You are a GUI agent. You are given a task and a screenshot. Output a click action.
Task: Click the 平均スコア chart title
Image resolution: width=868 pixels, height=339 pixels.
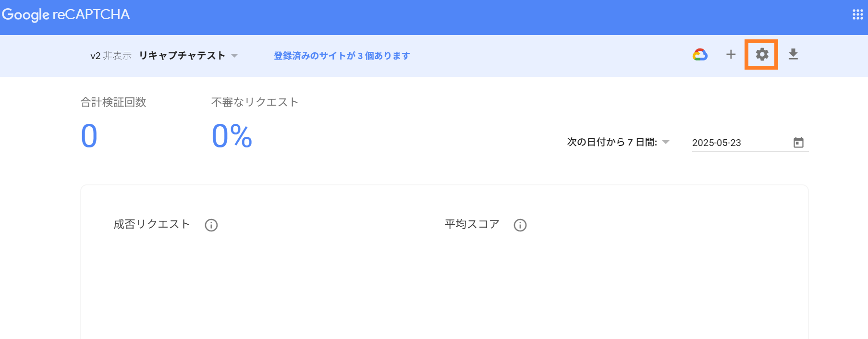(x=472, y=224)
